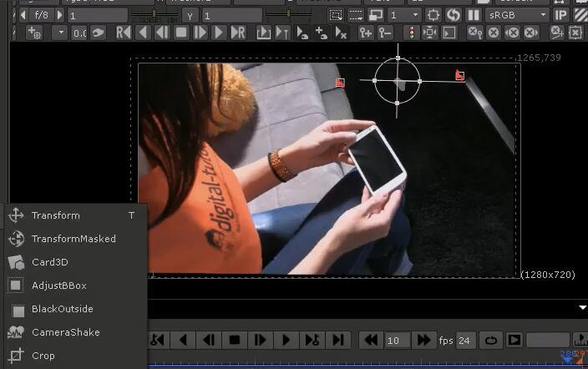Choose the Crop node entry
The width and height of the screenshot is (588, 369).
coord(75,356)
